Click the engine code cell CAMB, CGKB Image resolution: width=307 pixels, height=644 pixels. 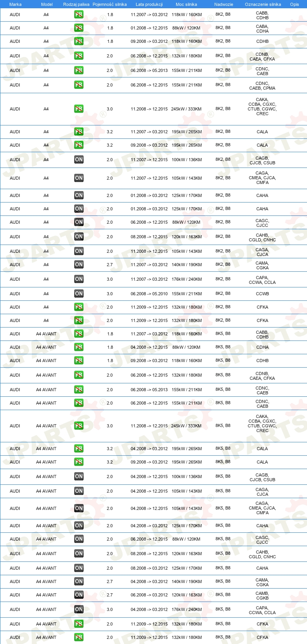262,596
